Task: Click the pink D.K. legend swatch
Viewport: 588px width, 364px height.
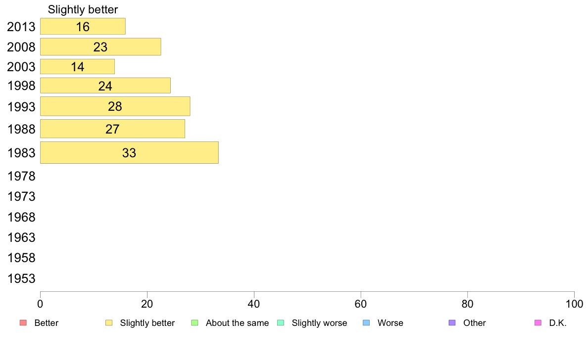Action: (x=538, y=323)
